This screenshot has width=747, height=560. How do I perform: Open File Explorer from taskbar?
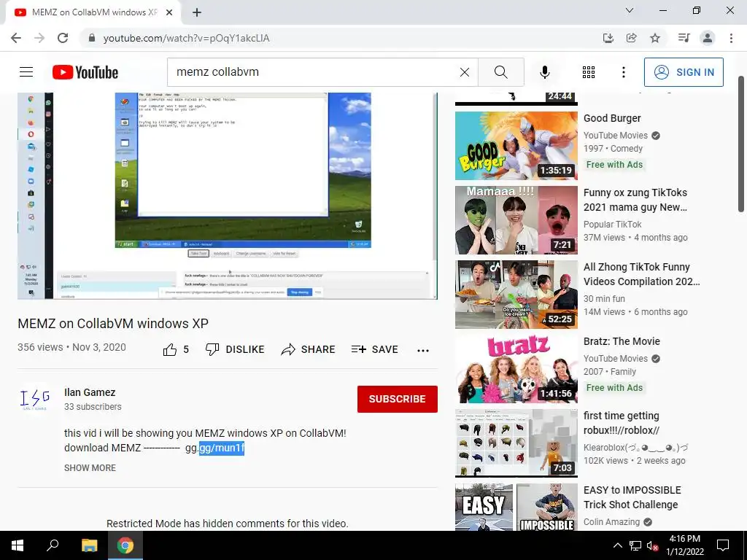(x=89, y=545)
